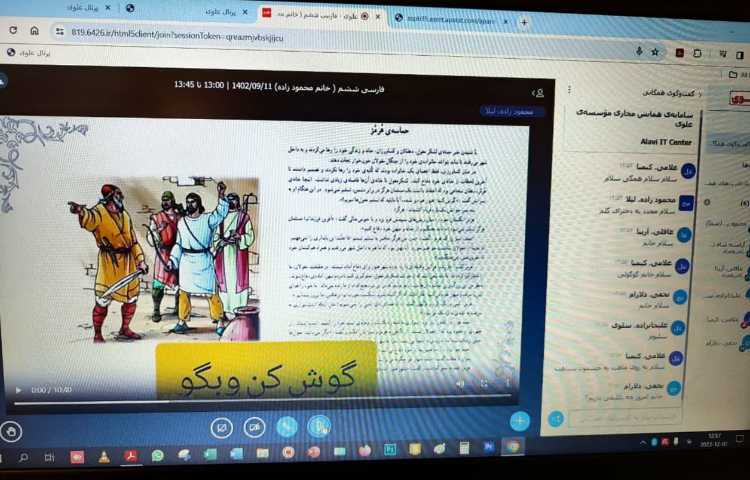Screen dimensions: 750x480
Task: Click the taskbar clock and date
Action: (714, 439)
